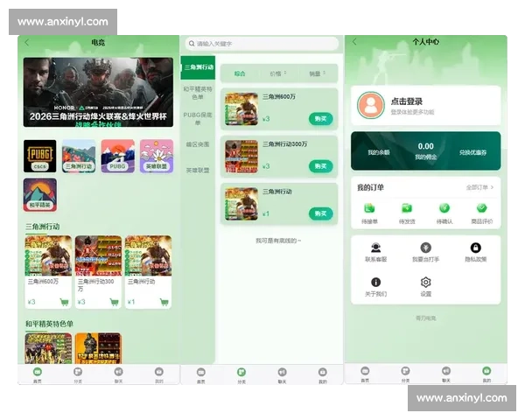Tap 我的 in the category screen's bottom bar

tap(323, 375)
